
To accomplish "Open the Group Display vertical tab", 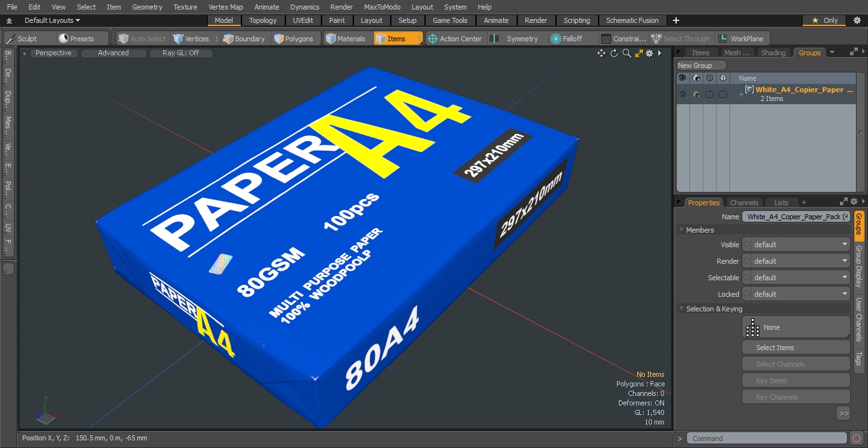I will coord(859,266).
